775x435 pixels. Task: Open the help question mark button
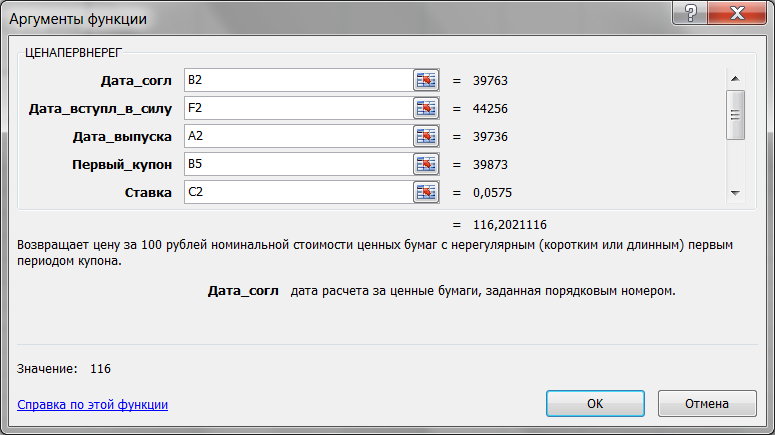tap(690, 12)
